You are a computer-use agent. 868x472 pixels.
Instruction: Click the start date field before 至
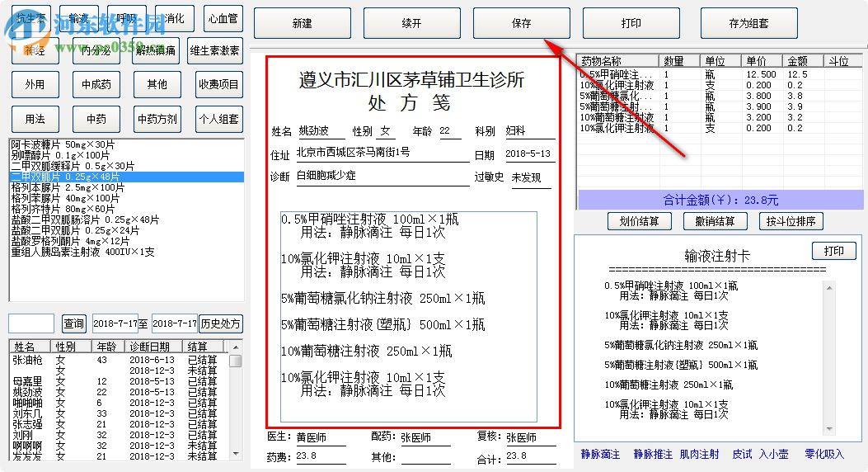click(115, 323)
